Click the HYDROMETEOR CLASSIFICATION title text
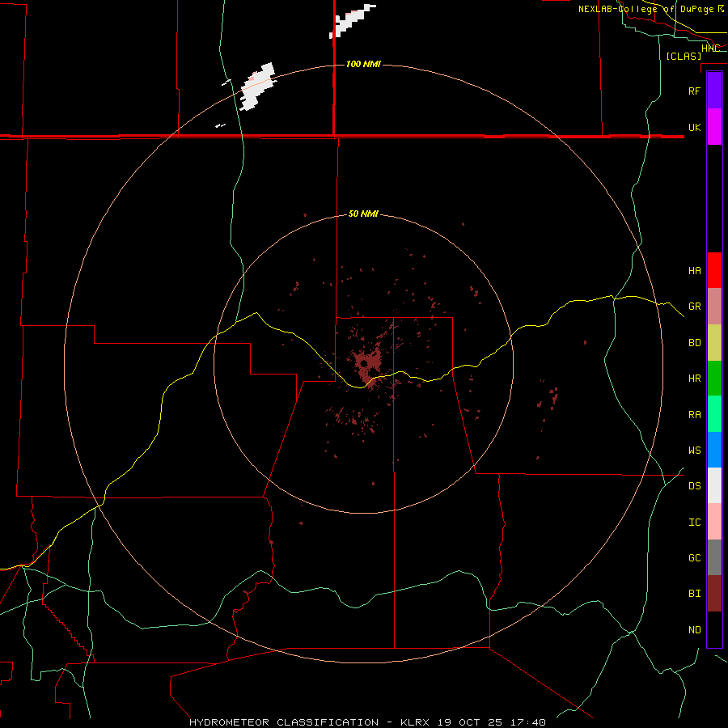 tap(284, 722)
